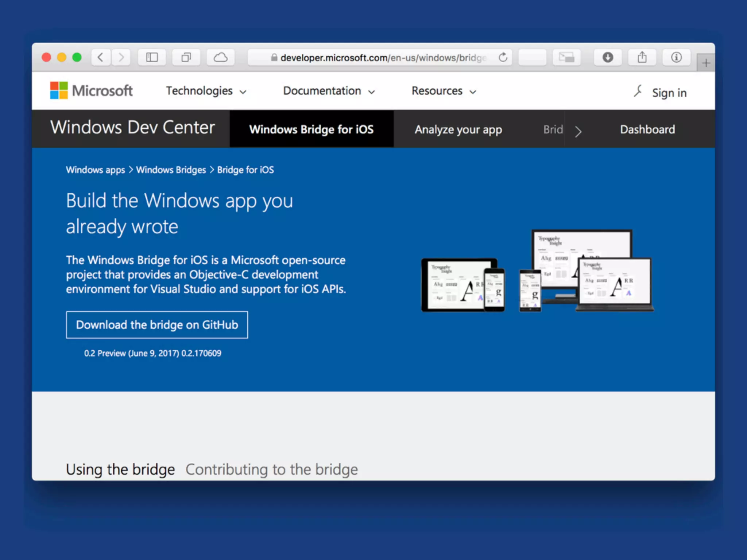The height and width of the screenshot is (560, 747).
Task: Click the info circle toolbar icon
Action: [676, 57]
